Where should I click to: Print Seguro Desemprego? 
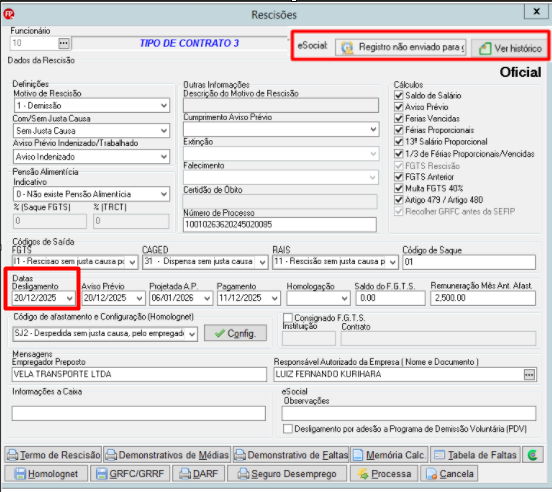point(287,474)
